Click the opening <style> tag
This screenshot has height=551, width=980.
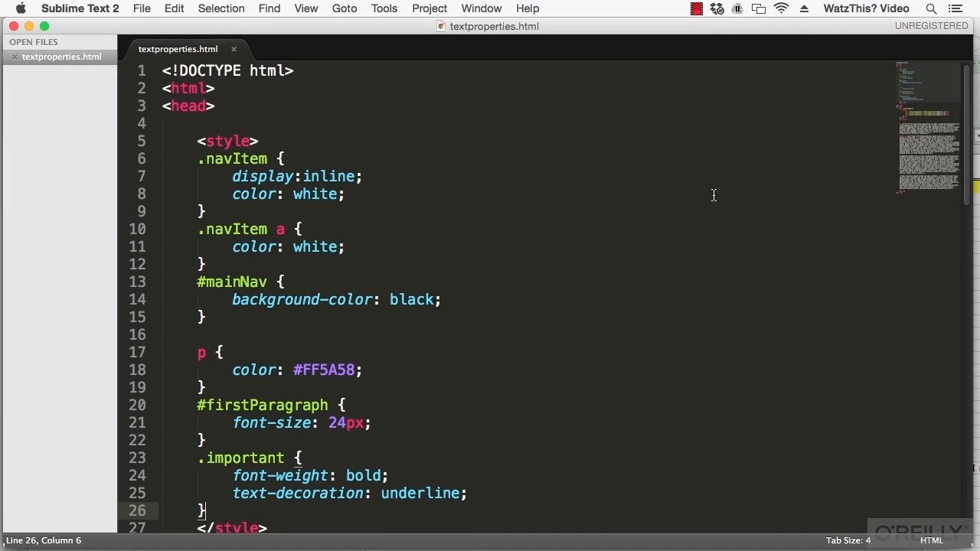(227, 141)
